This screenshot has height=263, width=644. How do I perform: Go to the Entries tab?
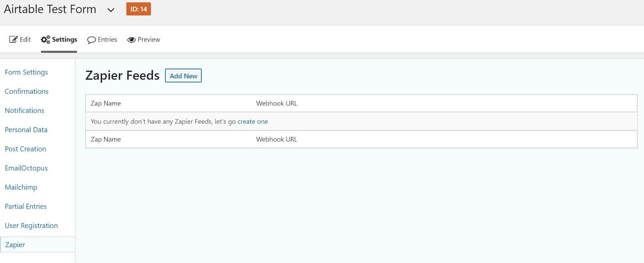(x=102, y=39)
